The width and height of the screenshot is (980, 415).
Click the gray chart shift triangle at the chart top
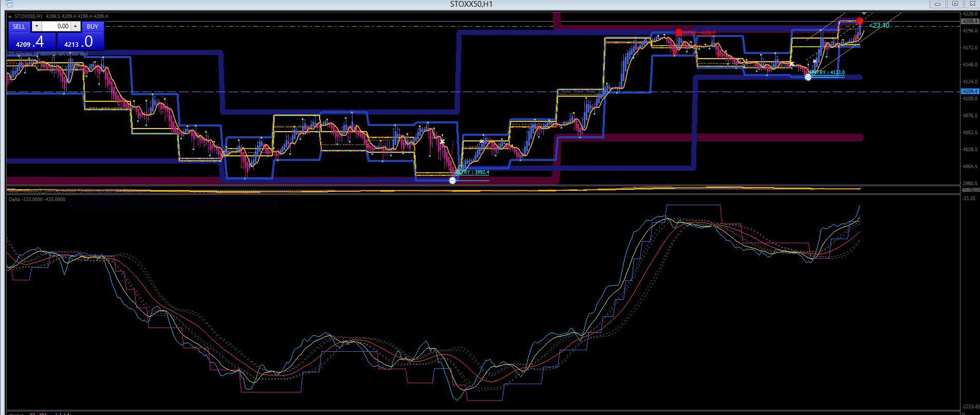(x=864, y=14)
